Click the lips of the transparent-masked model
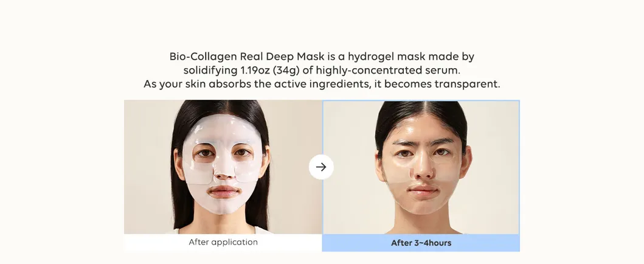 pyautogui.click(x=423, y=190)
